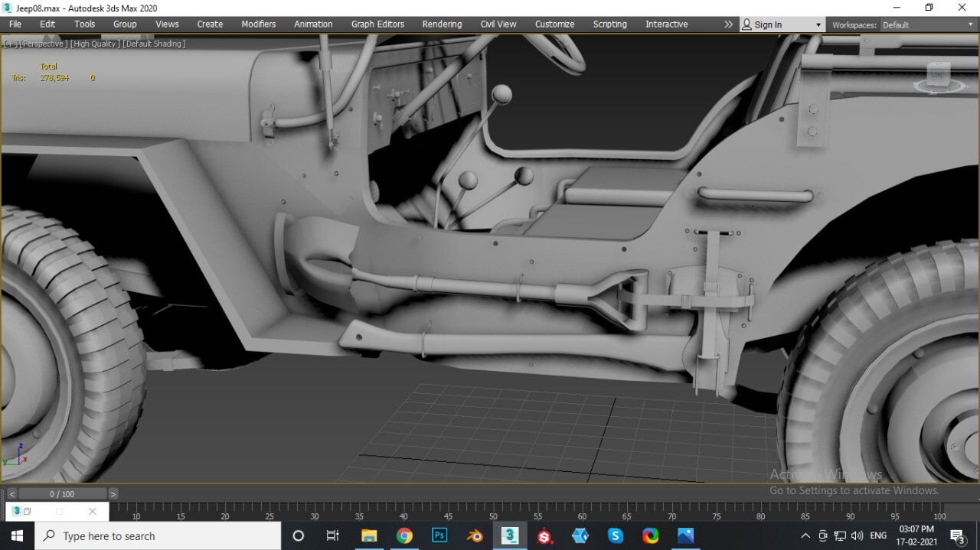980x550 pixels.
Task: Open the Windows Start menu
Action: (x=17, y=536)
